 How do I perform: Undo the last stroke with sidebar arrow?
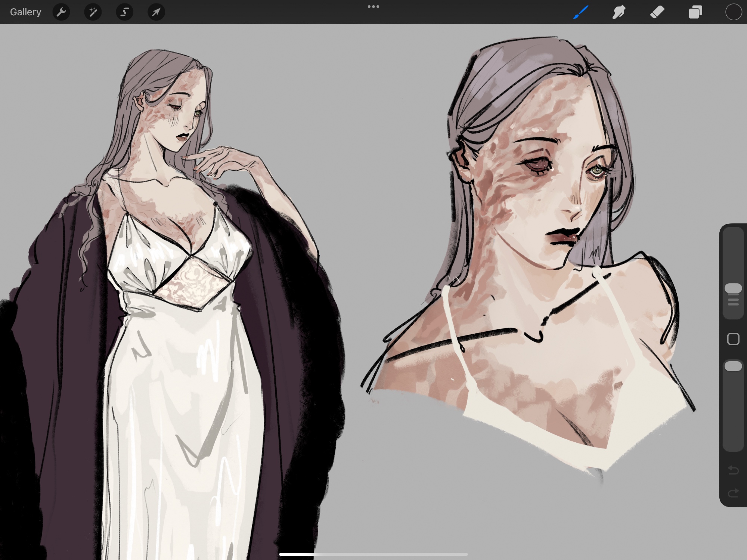pos(733,470)
